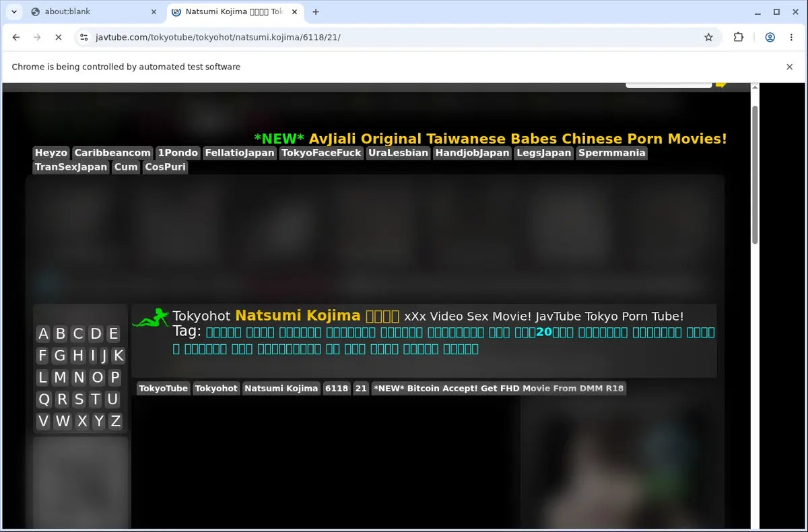Screen dimensions: 808x532
Task: Click the page vertical scrollbar thumb
Action: [x=755, y=174]
